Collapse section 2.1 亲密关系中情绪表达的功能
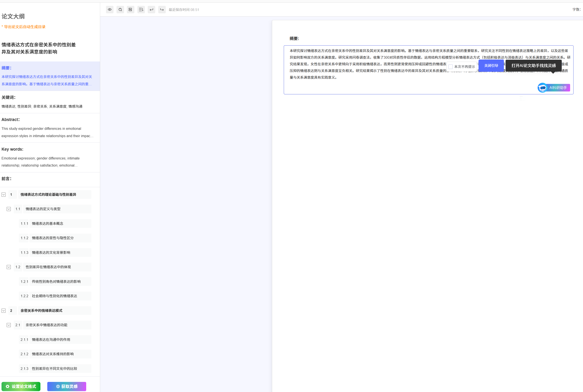The width and height of the screenshot is (583, 392). pos(9,325)
